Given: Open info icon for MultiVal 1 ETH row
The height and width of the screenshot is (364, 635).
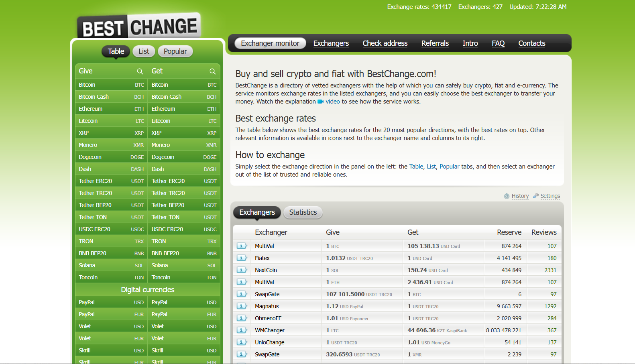Looking at the screenshot, I should (x=242, y=282).
